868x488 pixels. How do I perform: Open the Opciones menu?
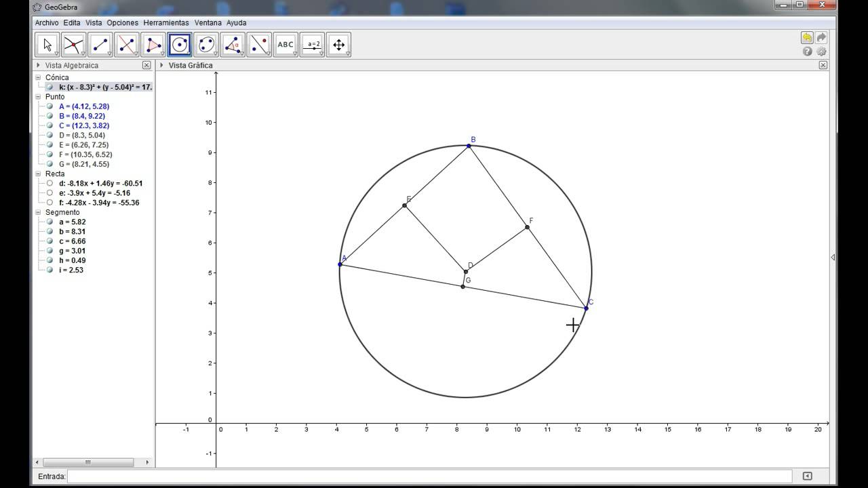[x=123, y=22]
